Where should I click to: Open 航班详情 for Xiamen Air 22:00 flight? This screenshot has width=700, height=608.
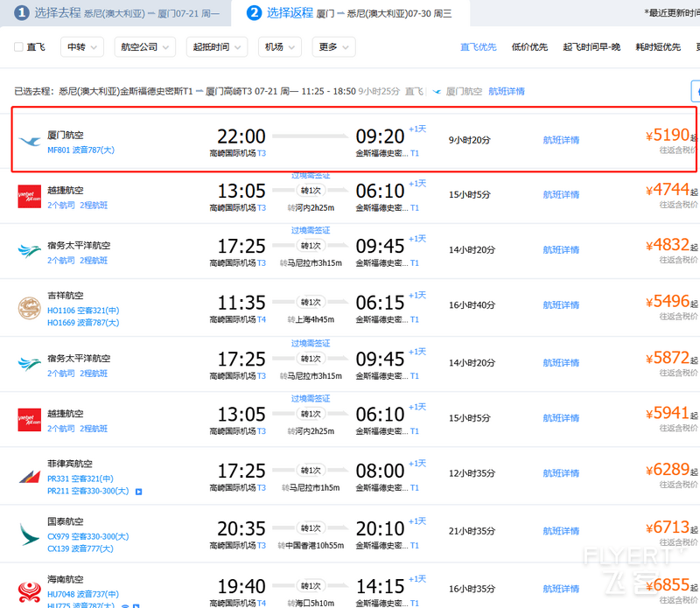coord(561,140)
